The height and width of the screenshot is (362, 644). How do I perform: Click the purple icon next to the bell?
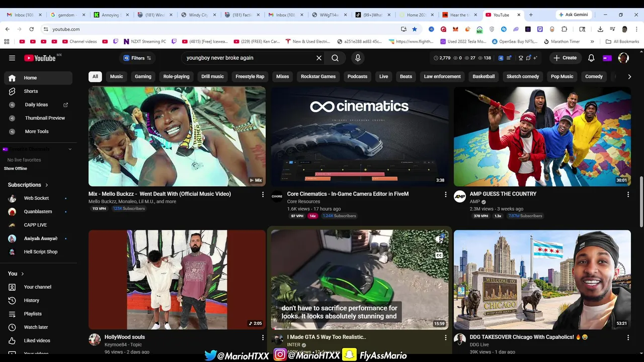coord(607,58)
